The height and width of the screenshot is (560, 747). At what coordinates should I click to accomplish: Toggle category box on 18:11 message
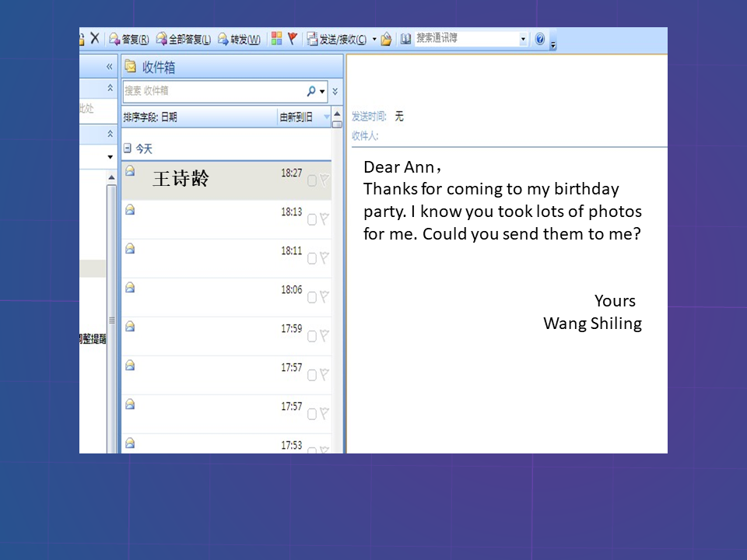[x=312, y=258]
